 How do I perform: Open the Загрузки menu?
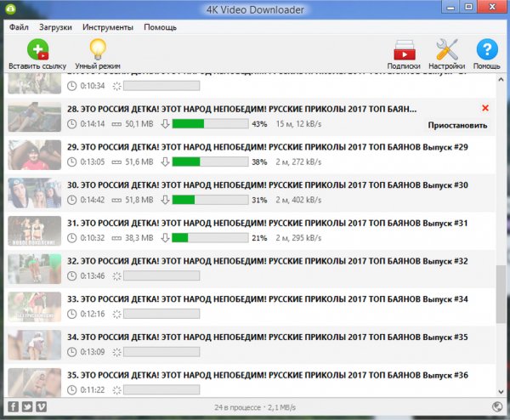(x=55, y=27)
